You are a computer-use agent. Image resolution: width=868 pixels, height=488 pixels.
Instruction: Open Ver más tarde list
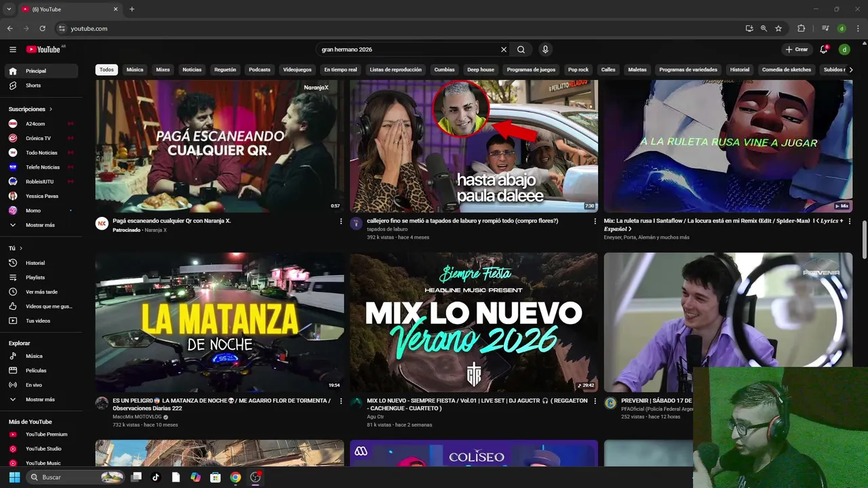coord(42,292)
